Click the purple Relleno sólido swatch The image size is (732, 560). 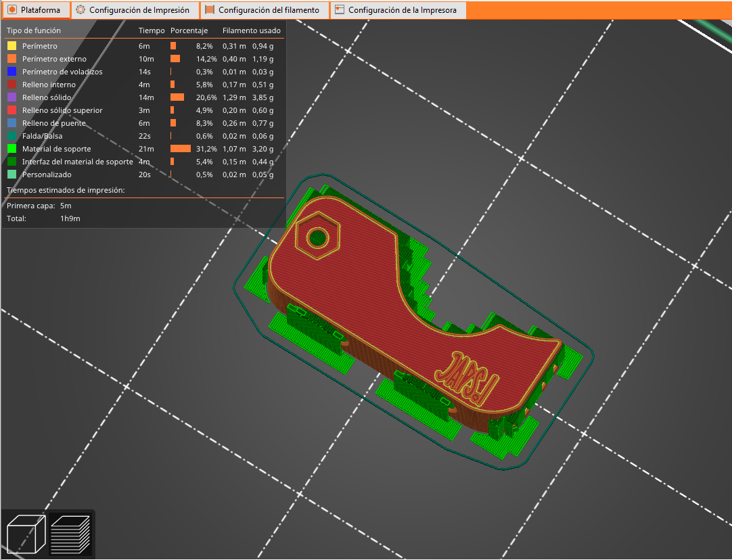click(x=12, y=97)
